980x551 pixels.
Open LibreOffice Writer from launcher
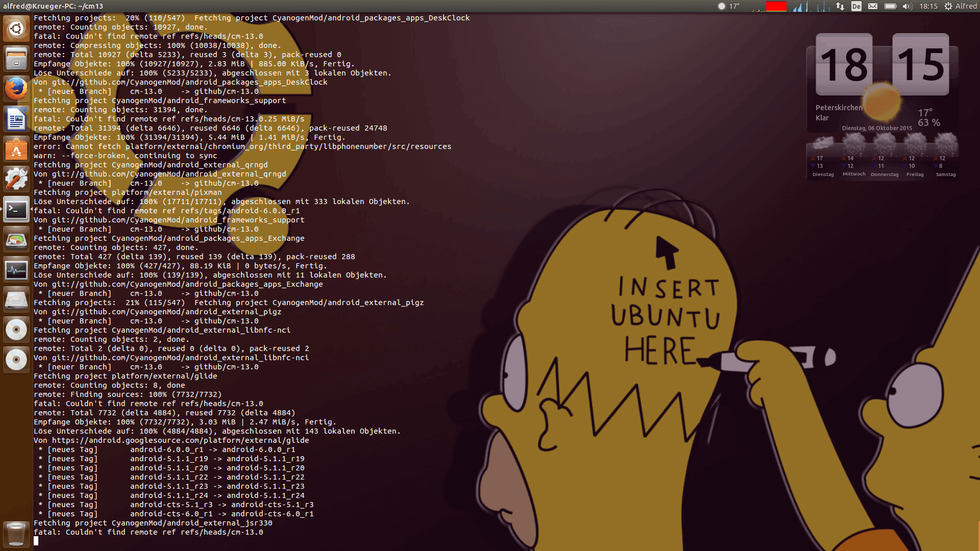16,119
